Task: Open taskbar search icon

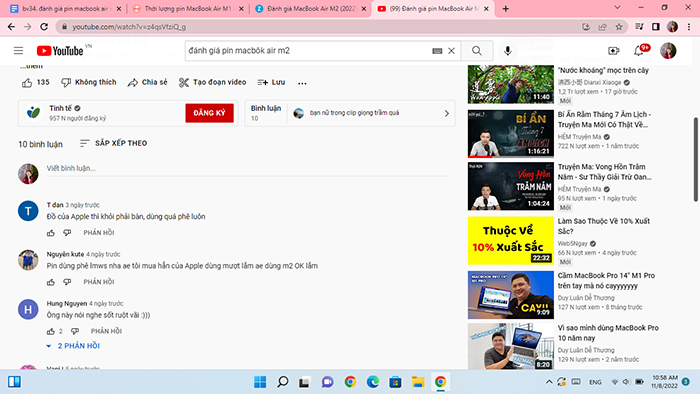Action: pyautogui.click(x=282, y=382)
